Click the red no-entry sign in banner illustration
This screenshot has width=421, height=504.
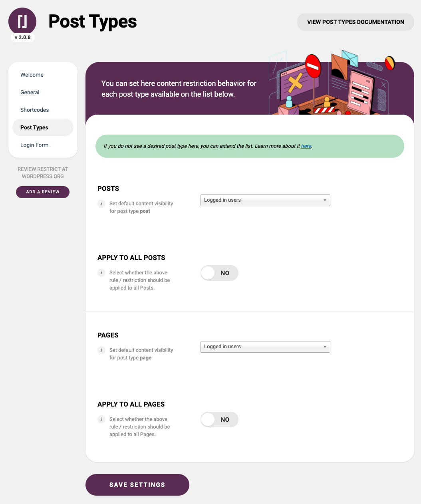(313, 66)
